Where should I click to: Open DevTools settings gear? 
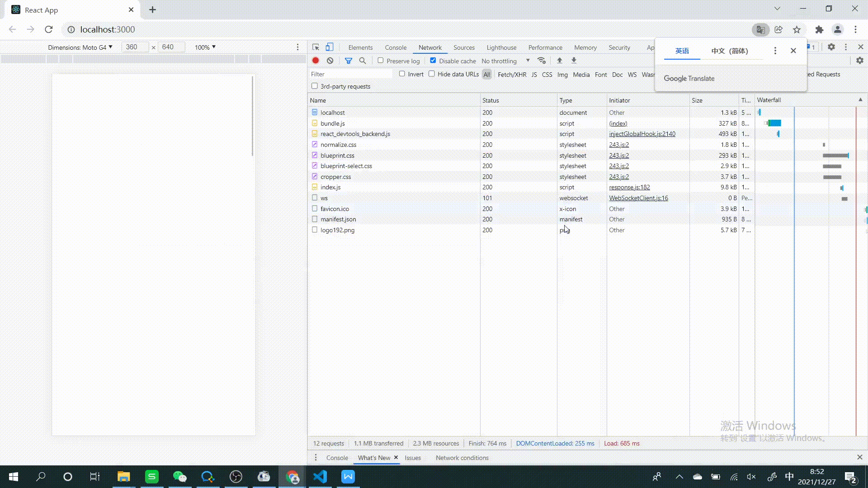[x=831, y=47]
